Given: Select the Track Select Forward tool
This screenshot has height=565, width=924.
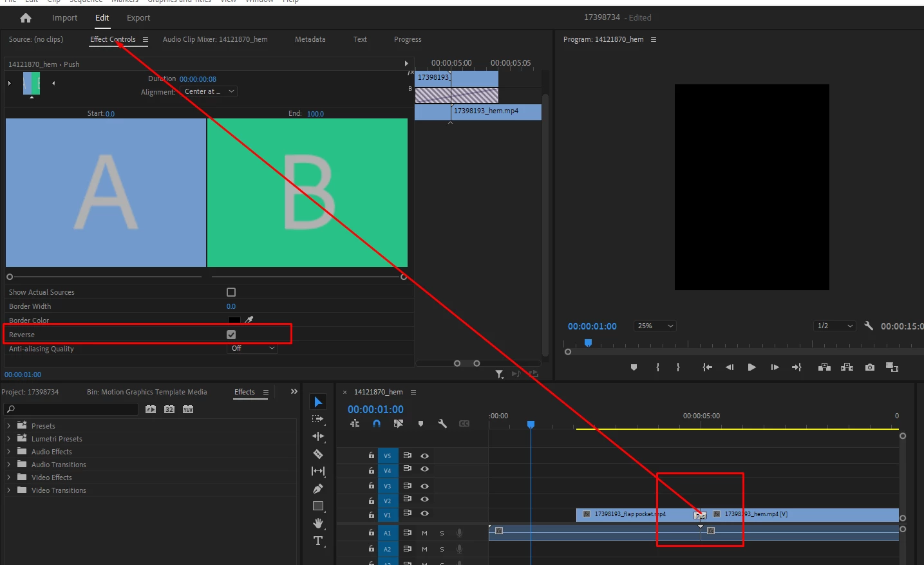Looking at the screenshot, I should click(x=318, y=419).
